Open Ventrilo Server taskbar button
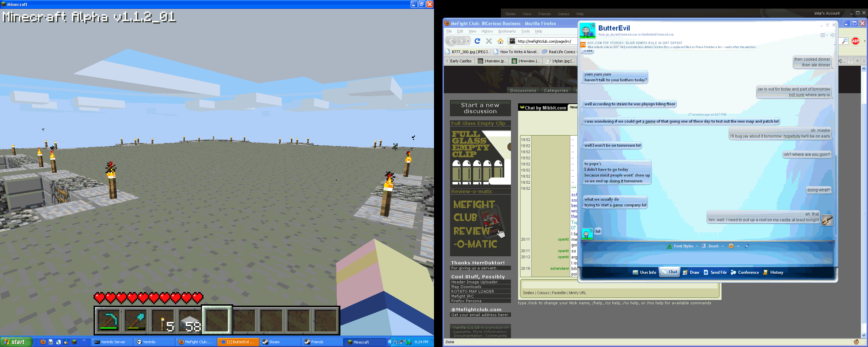The width and height of the screenshot is (868, 347). pyautogui.click(x=112, y=342)
